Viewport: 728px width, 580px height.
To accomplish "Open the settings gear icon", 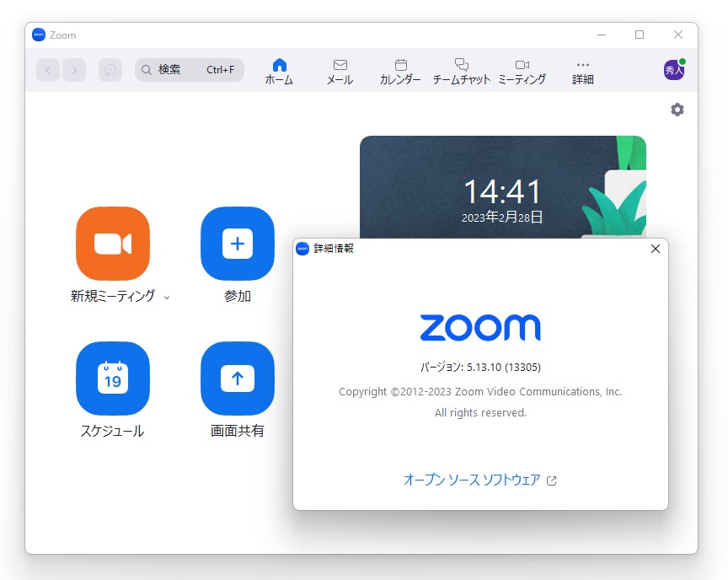I will pos(677,110).
